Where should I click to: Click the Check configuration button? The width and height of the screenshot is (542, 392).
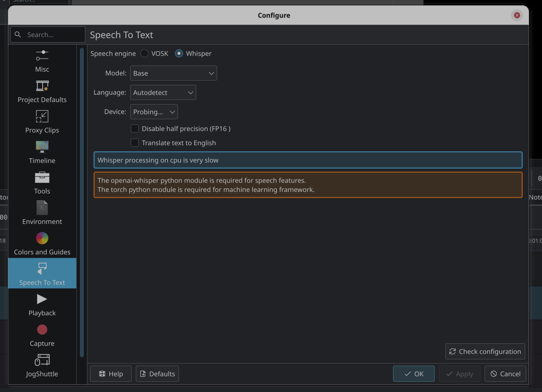(485, 352)
